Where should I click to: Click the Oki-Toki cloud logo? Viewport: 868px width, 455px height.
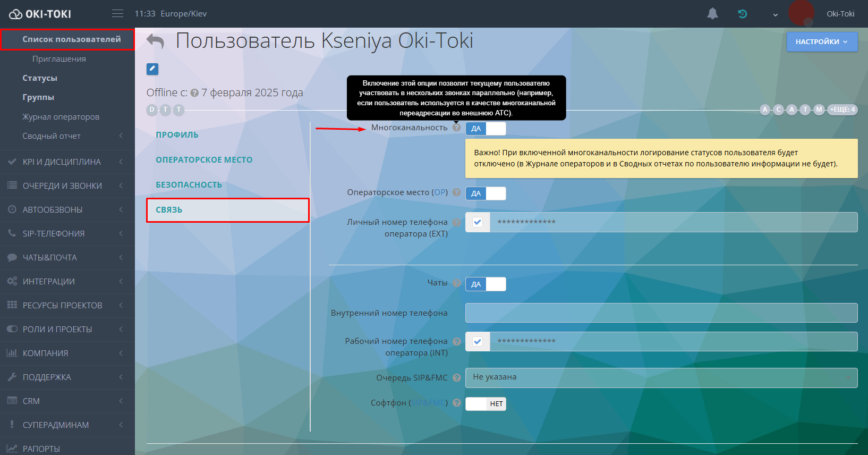pyautogui.click(x=40, y=14)
